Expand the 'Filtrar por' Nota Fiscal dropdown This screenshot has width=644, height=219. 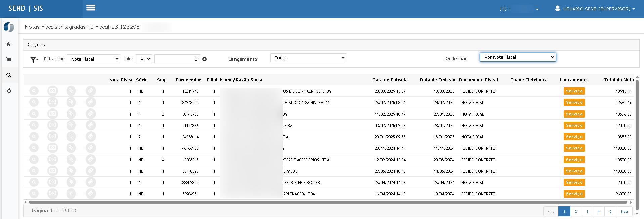click(93, 59)
